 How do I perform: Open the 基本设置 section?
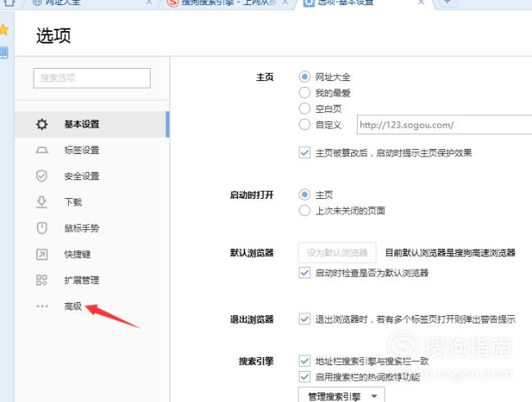[x=92, y=124]
